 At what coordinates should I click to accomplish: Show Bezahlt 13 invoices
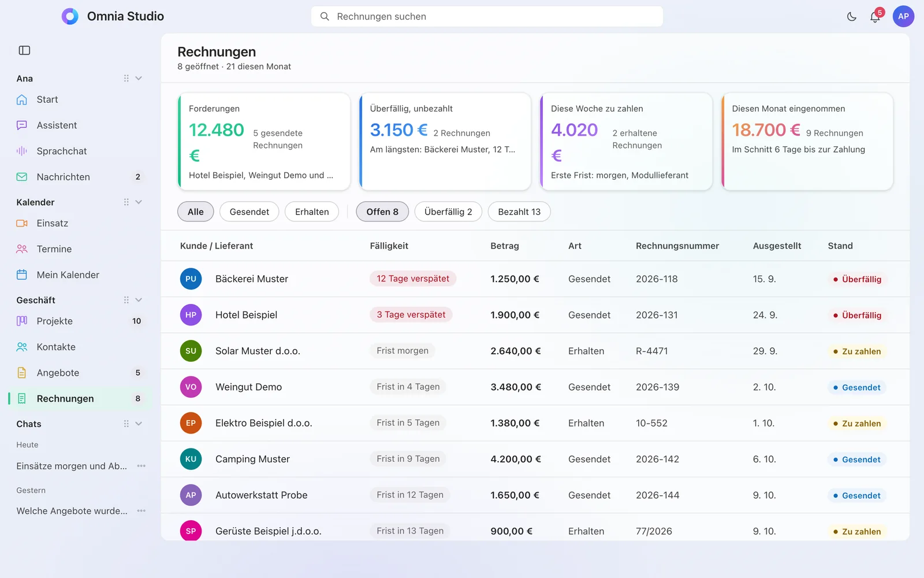click(x=519, y=212)
